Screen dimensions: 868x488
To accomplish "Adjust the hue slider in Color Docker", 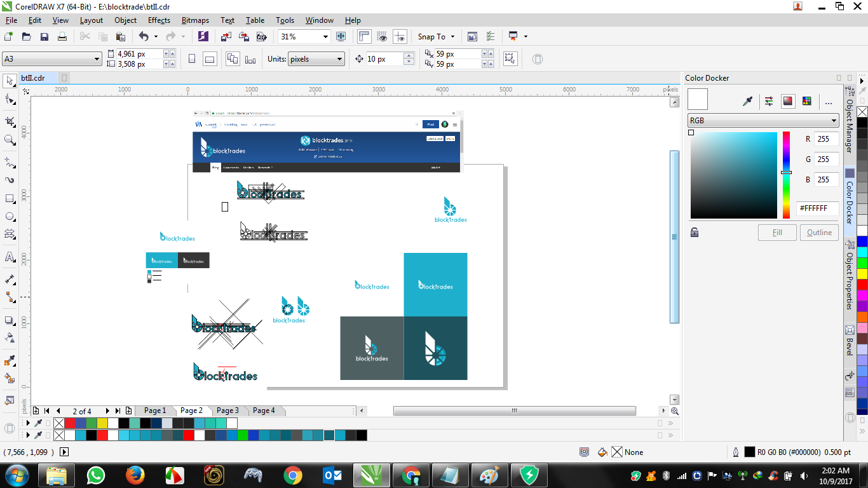I will [x=786, y=175].
